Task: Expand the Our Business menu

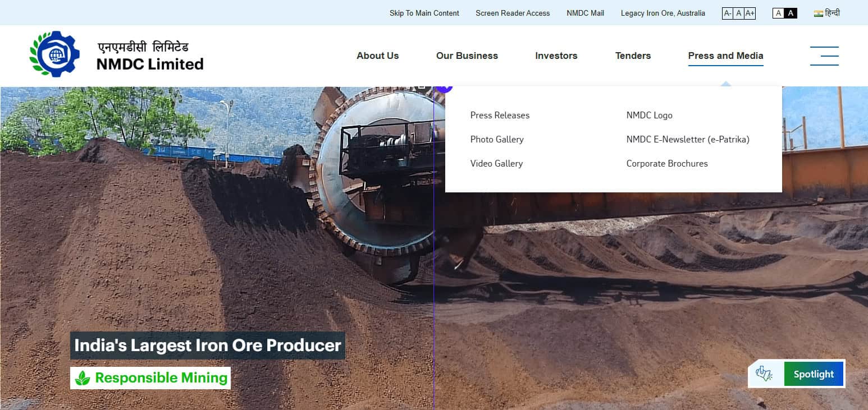Action: pyautogui.click(x=467, y=56)
